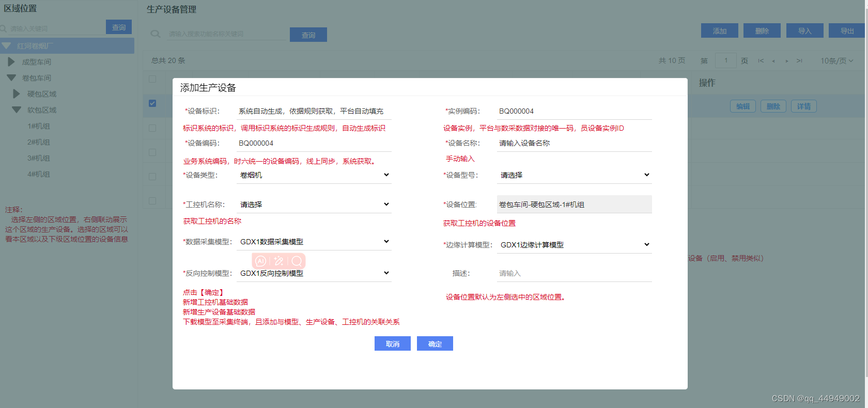Click the search icon in 区域位置 panel
The height and width of the screenshot is (408, 868).
(3, 28)
